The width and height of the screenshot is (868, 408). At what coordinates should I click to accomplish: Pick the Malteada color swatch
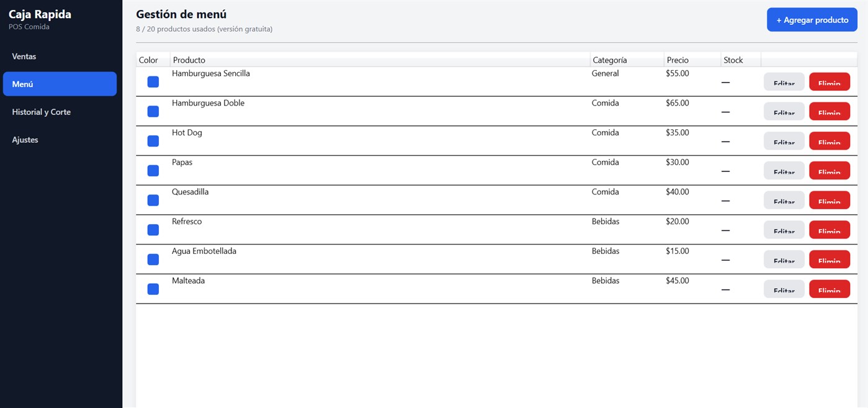[x=153, y=289]
